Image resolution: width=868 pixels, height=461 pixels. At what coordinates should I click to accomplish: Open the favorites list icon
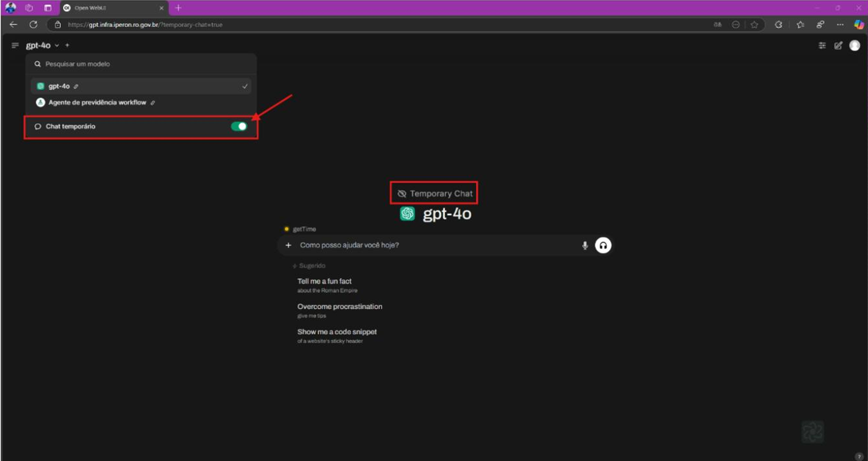coord(800,25)
